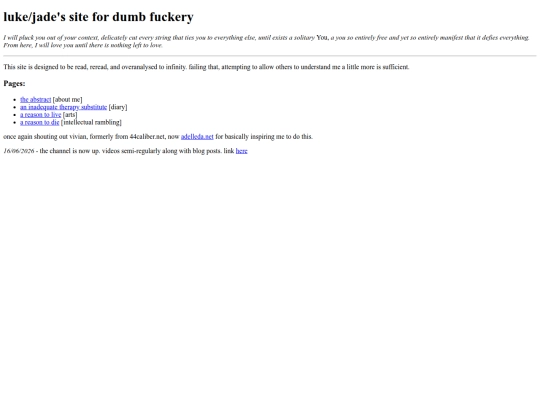The image size is (540, 405).
Task: Open "the abstract" about me link
Action: click(x=35, y=100)
